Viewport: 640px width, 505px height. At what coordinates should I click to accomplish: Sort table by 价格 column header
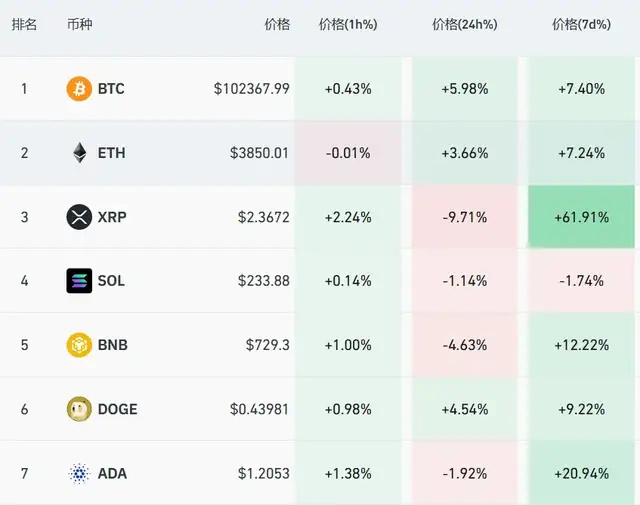click(x=277, y=24)
